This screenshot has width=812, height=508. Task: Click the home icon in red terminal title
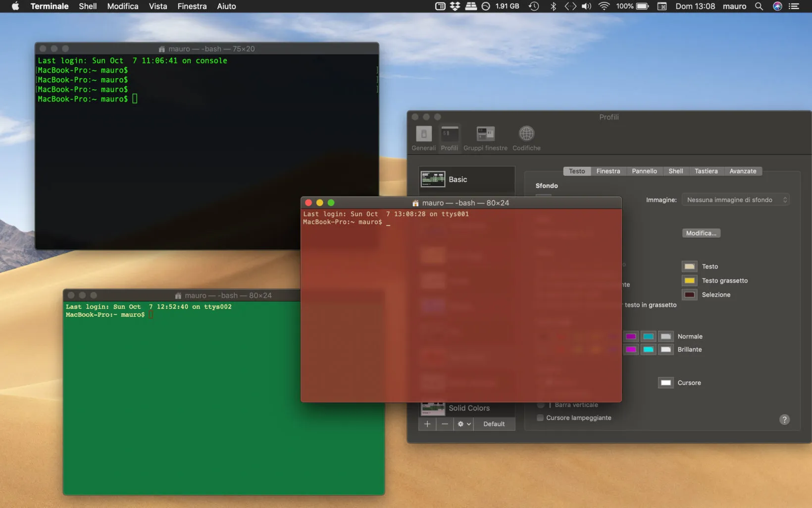click(416, 203)
